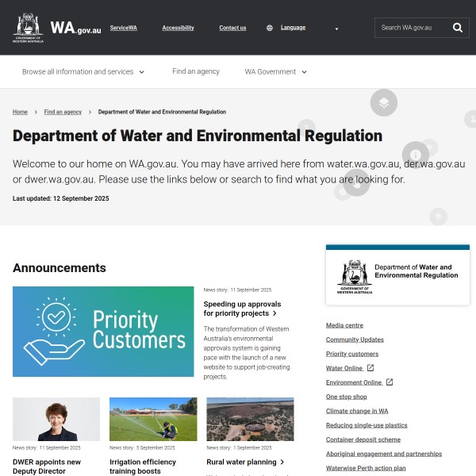Click the Department of Water and Environmental Regulation logo

pos(397,274)
